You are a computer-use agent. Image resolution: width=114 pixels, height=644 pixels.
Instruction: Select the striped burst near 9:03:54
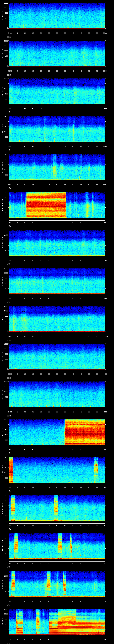click(x=96, y=470)
